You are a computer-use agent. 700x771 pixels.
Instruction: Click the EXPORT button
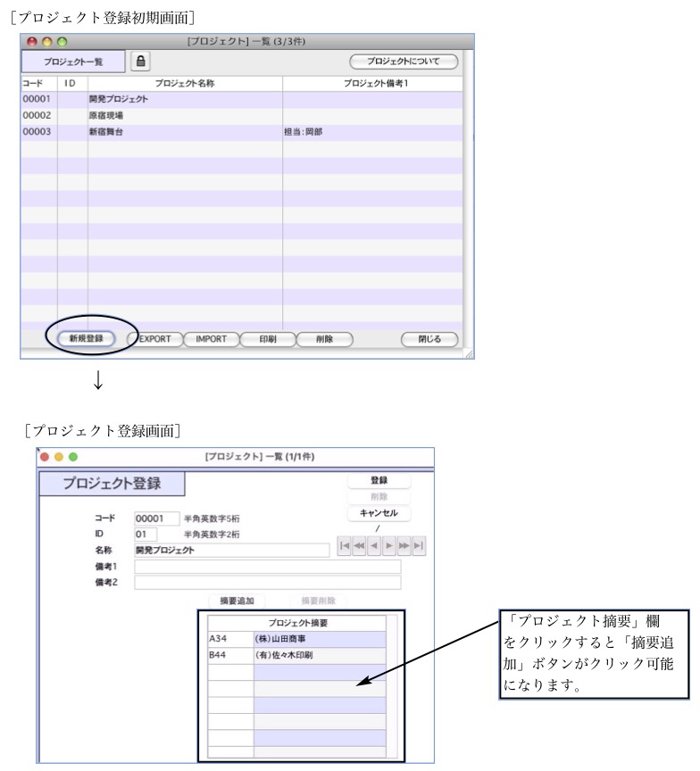point(154,339)
